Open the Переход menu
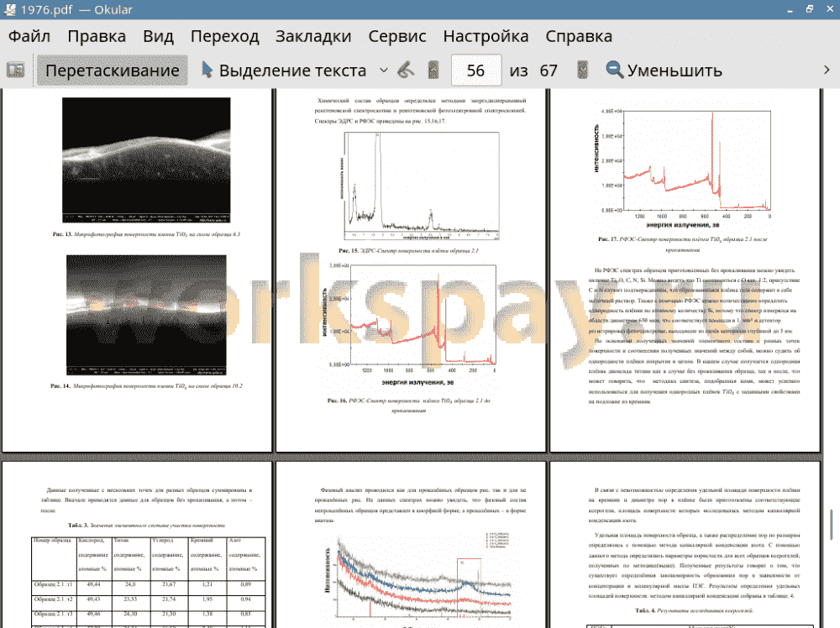 coord(224,36)
